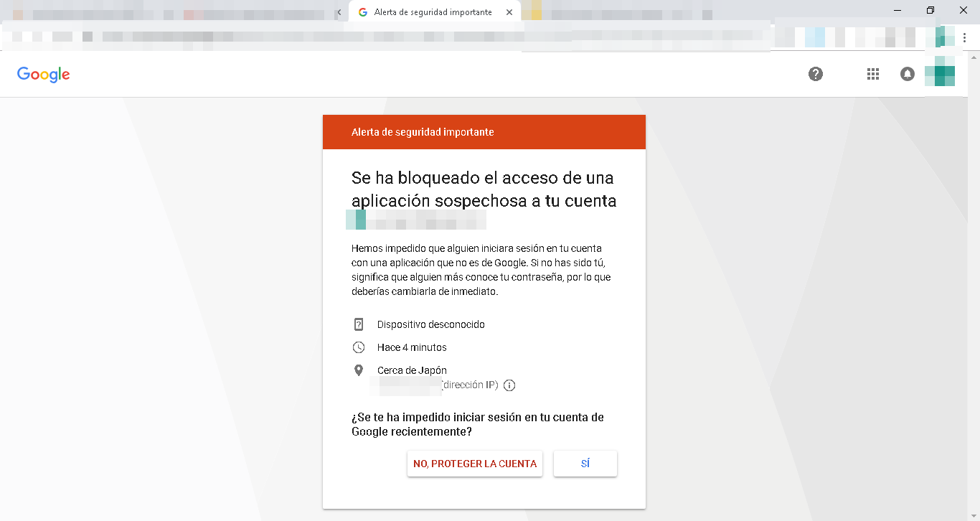
Task: Click the Hace 4 minutos text
Action: [412, 347]
